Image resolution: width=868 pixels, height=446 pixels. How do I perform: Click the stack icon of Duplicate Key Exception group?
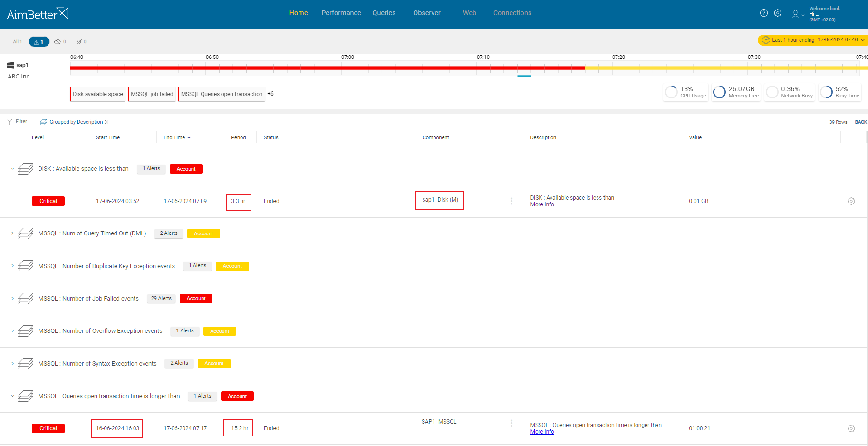26,266
